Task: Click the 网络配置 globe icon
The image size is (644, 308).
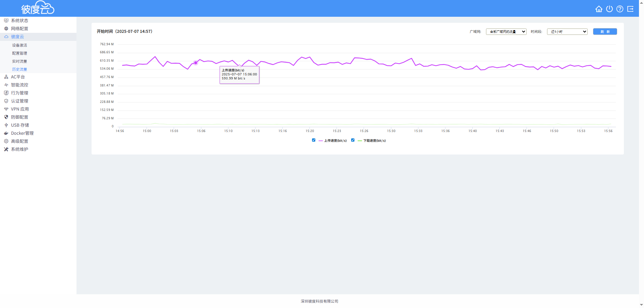Action: [x=6, y=29]
